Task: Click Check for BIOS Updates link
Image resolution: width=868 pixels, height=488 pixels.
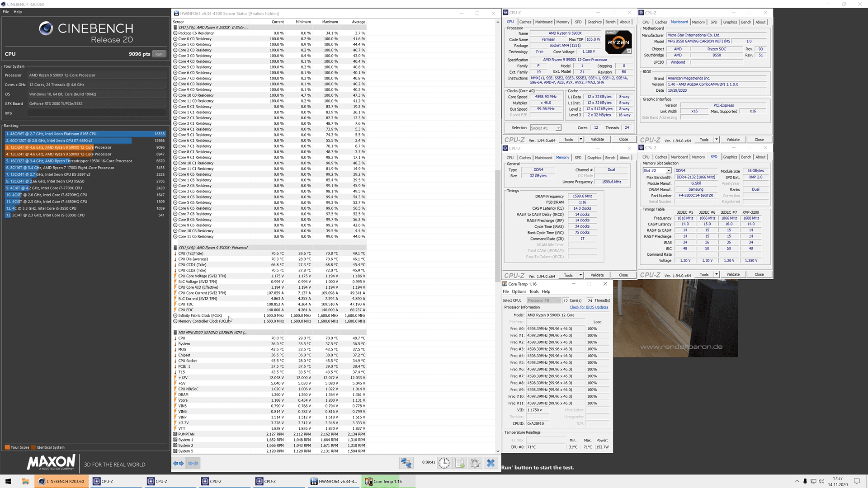Action: pos(589,307)
